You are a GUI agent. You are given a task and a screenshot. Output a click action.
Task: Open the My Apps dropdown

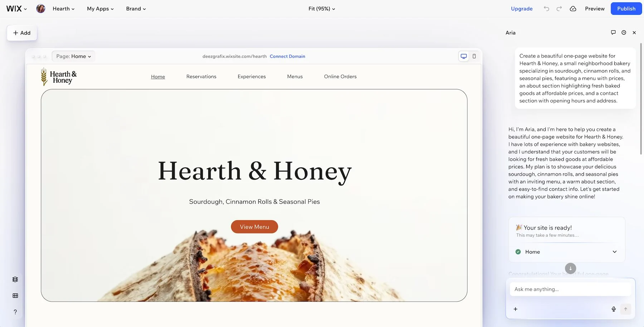coord(100,9)
